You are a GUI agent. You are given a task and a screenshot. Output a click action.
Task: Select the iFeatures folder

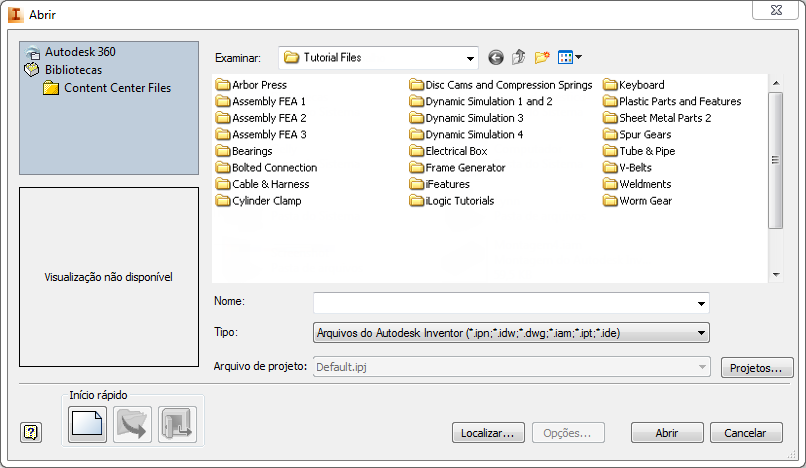tap(439, 184)
